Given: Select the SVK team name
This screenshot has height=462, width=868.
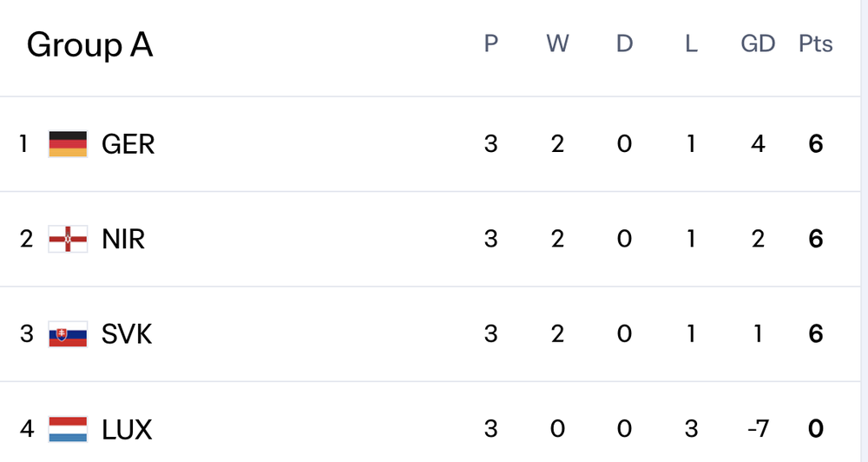Looking at the screenshot, I should [x=127, y=334].
